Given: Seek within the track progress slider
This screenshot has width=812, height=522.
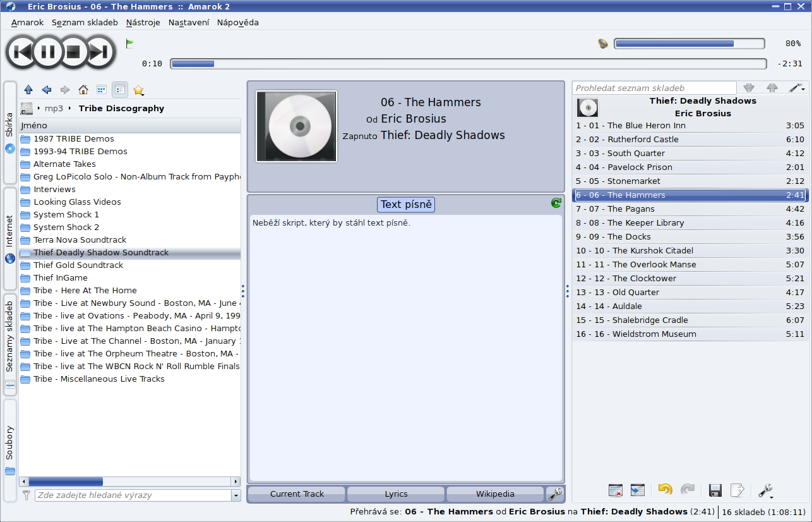Looking at the screenshot, I should coord(469,64).
